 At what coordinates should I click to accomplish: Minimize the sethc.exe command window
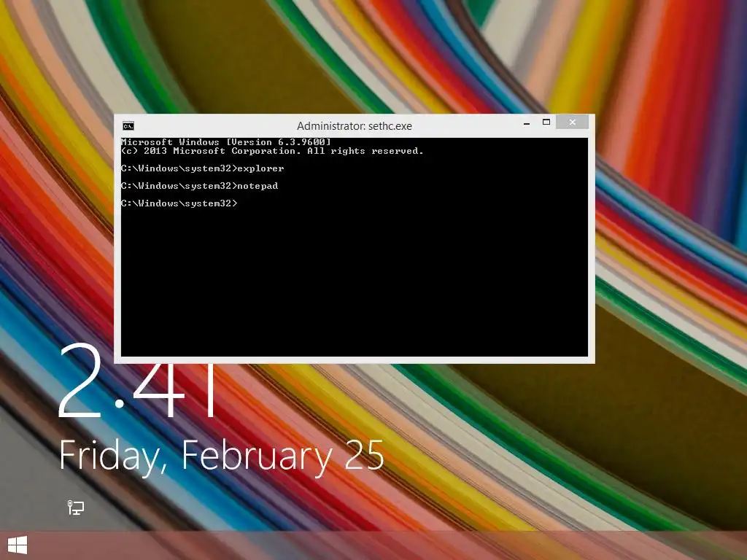pyautogui.click(x=527, y=122)
